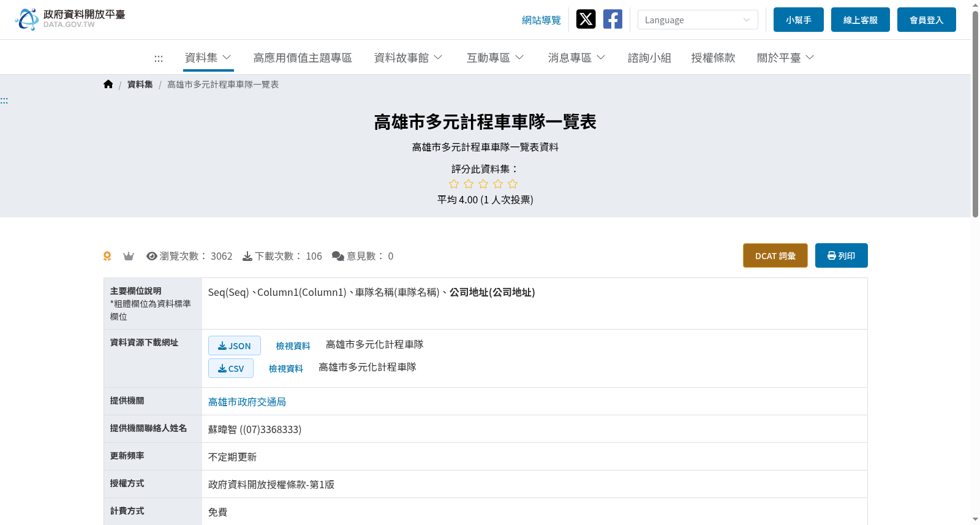Viewport: 980px width, 525px height.
Task: Expand the 關於平臺 menu
Action: tap(785, 58)
